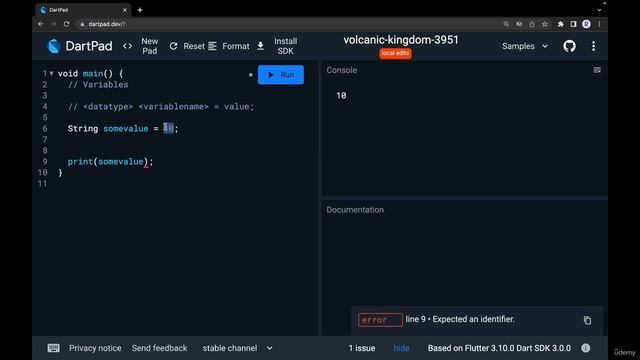Create a New Pad
The width and height of the screenshot is (640, 360).
[149, 46]
